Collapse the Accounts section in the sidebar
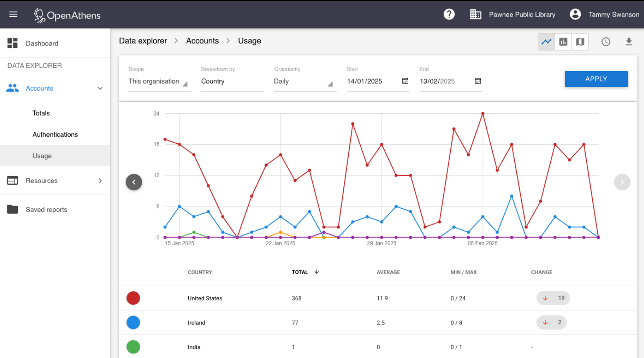The width and height of the screenshot is (644, 358). pos(100,88)
